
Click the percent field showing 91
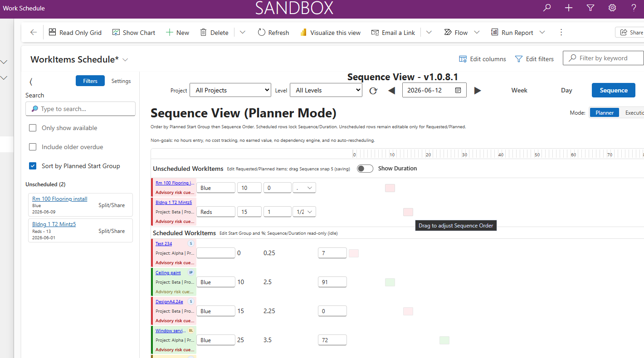(332, 282)
